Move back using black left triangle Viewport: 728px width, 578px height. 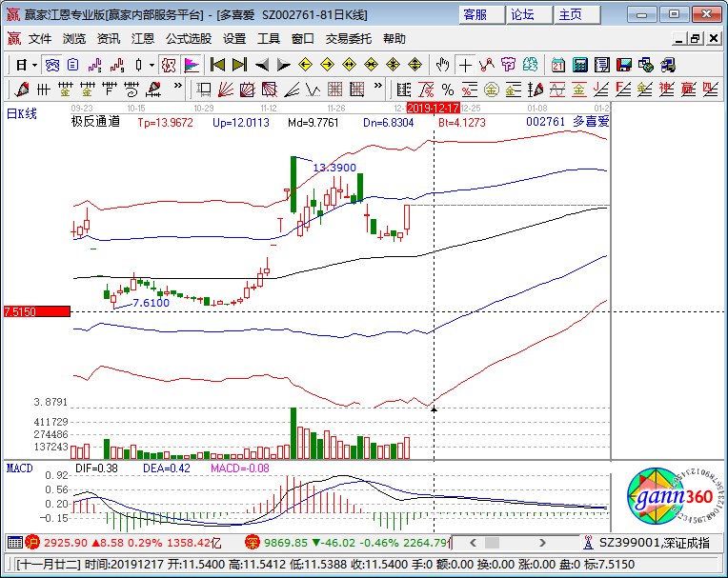(x=262, y=65)
